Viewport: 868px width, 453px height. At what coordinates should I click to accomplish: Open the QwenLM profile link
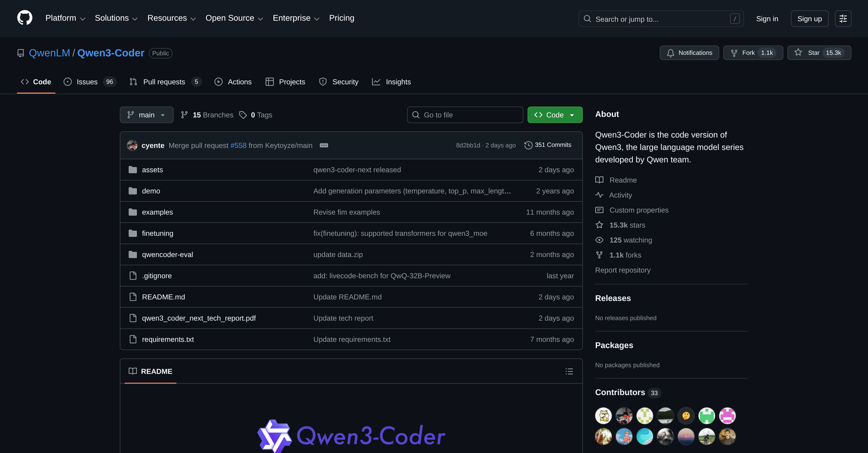pos(49,52)
